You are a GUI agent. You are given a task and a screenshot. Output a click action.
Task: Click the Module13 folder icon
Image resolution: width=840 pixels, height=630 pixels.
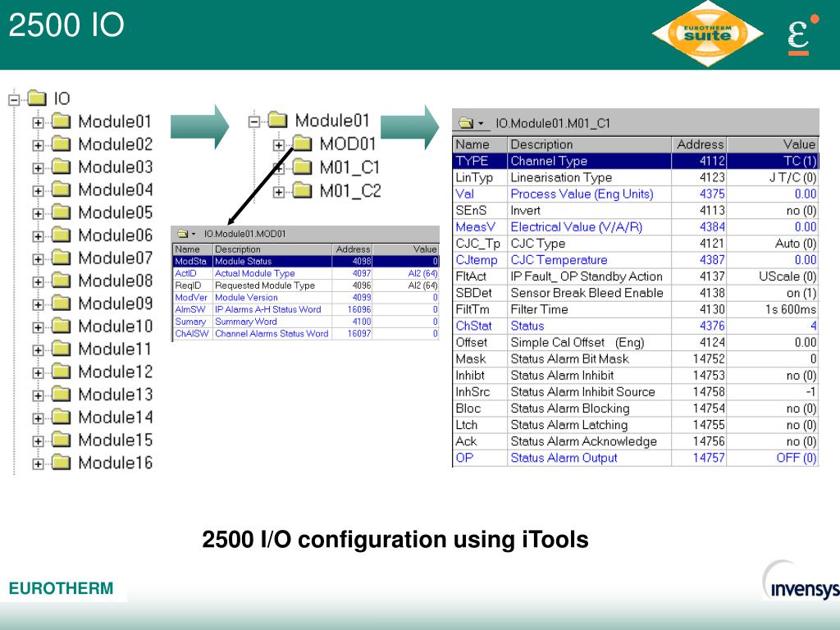[61, 395]
